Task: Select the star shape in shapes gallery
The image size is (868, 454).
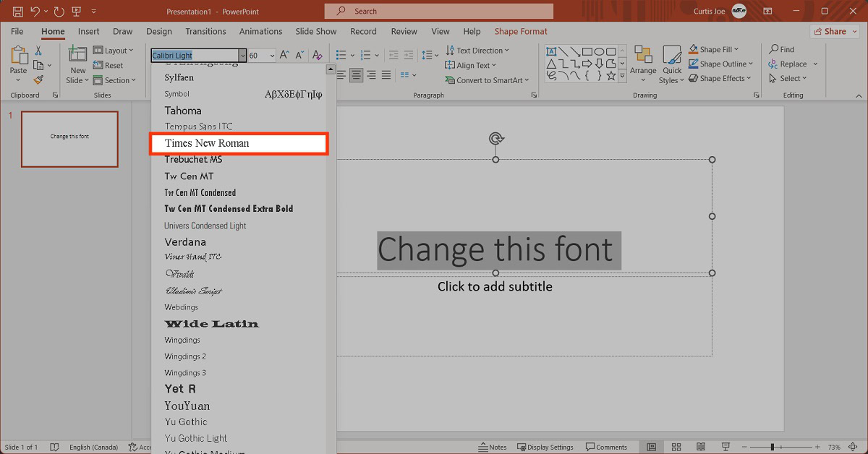Action: [611, 76]
